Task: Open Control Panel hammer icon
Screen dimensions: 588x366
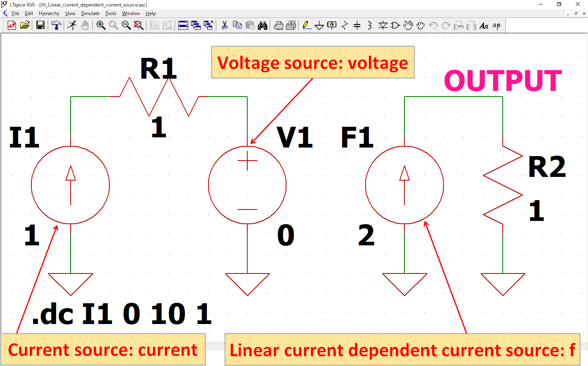Action: tap(56, 25)
